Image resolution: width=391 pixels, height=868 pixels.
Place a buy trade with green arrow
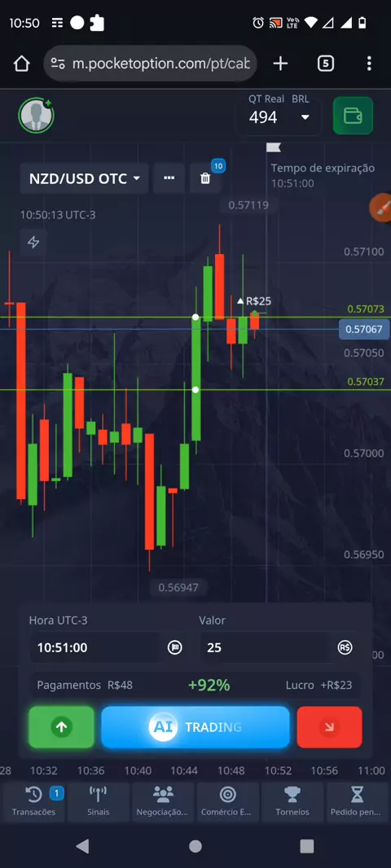point(61,727)
